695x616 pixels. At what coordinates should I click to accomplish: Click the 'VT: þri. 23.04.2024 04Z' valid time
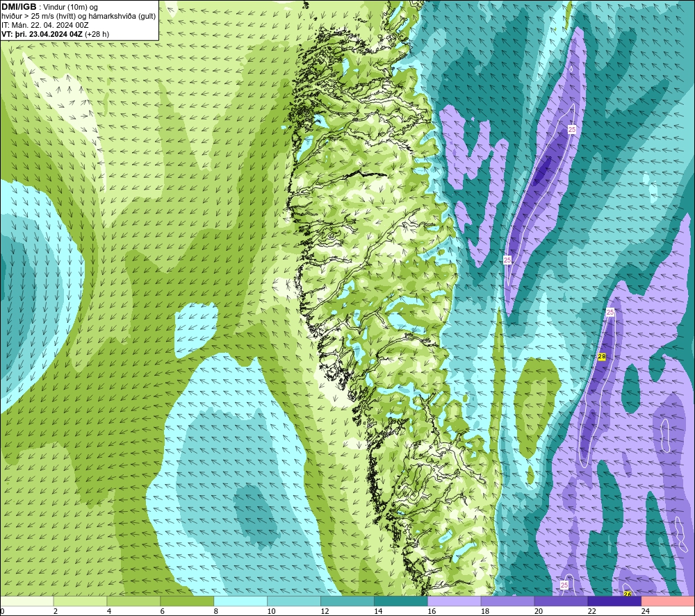coord(42,34)
